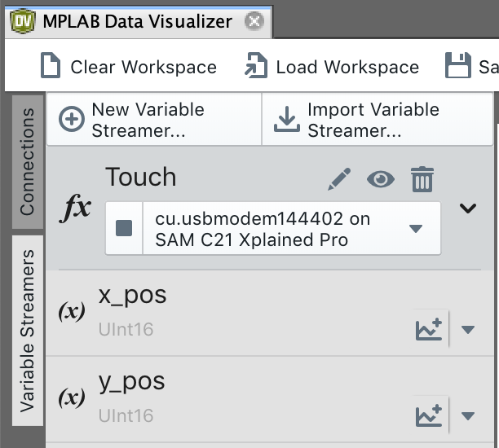499x448 pixels.
Task: Open the cu.usbmodem144402 source dropdown
Action: coord(416,228)
